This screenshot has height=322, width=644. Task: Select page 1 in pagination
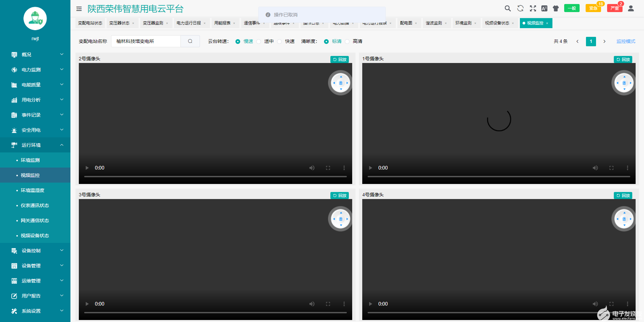[591, 41]
